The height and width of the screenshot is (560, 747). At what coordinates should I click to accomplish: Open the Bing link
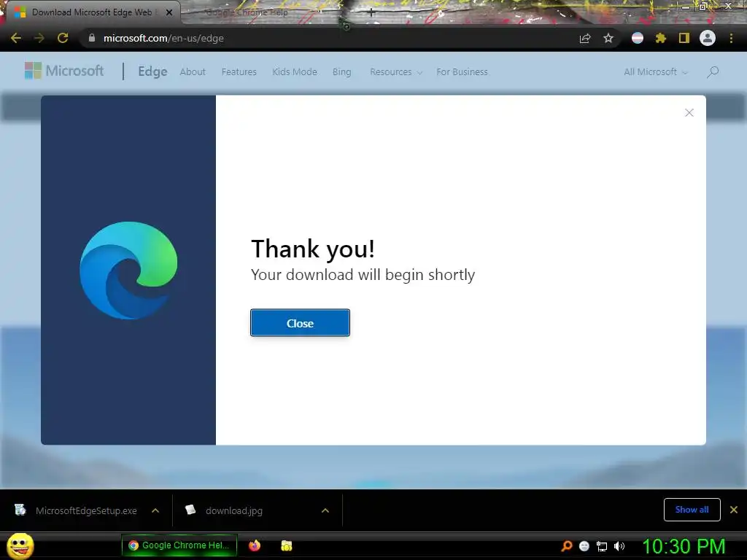click(341, 72)
